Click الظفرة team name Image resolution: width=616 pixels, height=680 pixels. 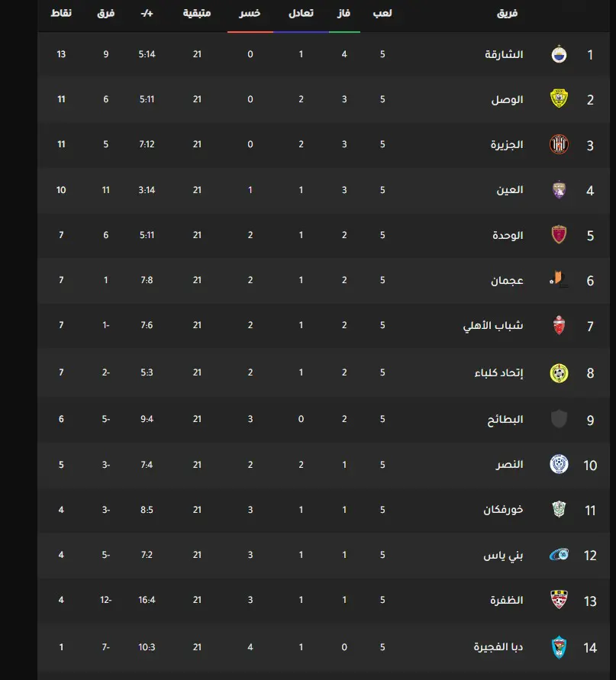[x=507, y=600]
